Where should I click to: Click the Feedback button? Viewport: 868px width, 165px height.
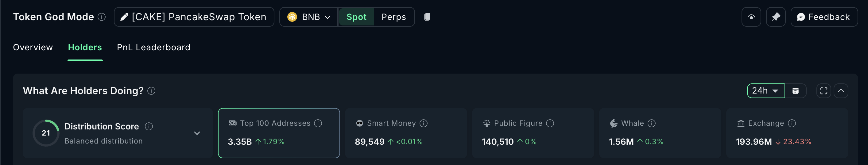pos(824,17)
